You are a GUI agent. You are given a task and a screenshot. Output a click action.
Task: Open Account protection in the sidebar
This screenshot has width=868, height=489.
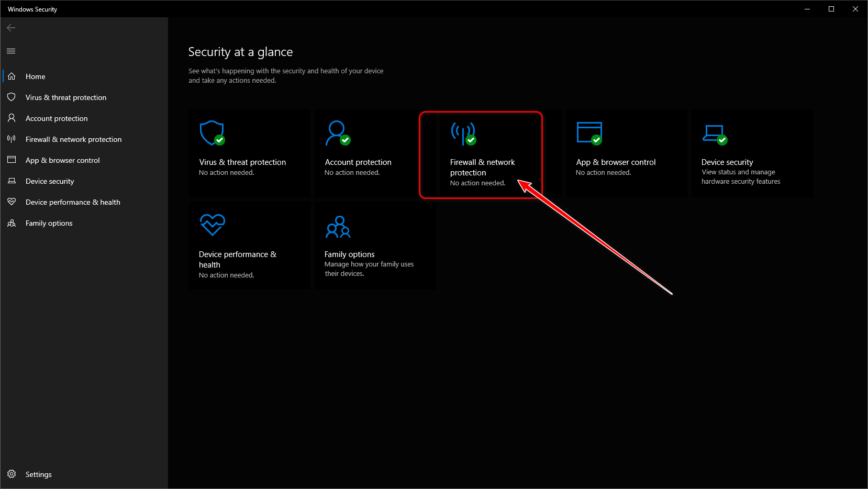point(57,118)
